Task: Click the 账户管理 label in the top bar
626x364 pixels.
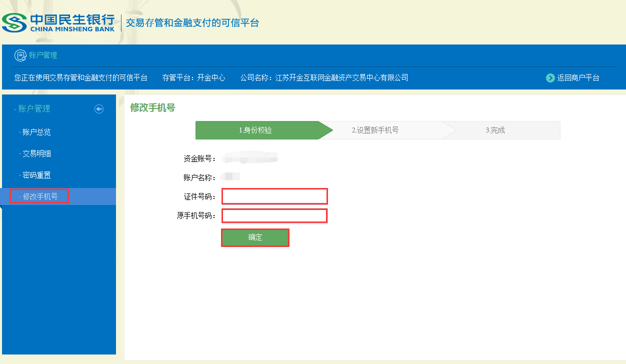Action: coord(43,55)
